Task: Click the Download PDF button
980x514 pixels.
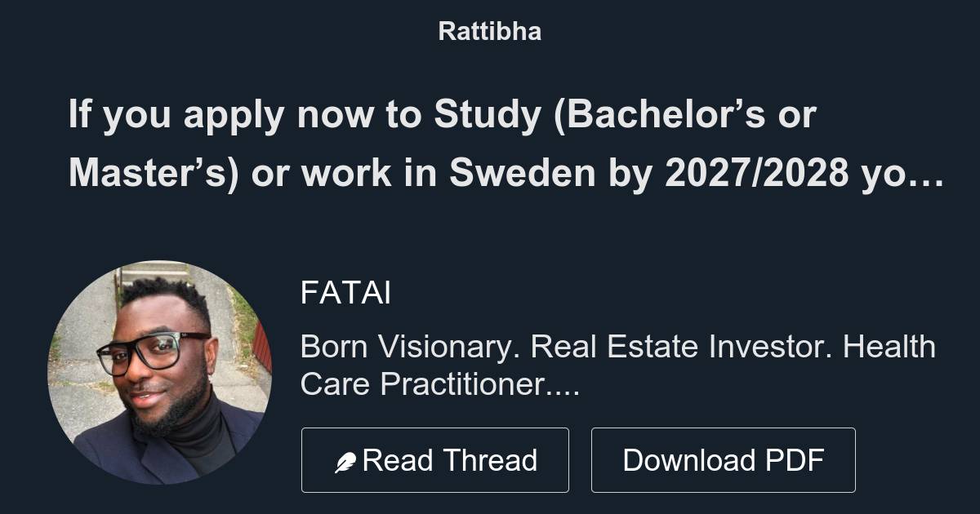Action: tap(724, 460)
